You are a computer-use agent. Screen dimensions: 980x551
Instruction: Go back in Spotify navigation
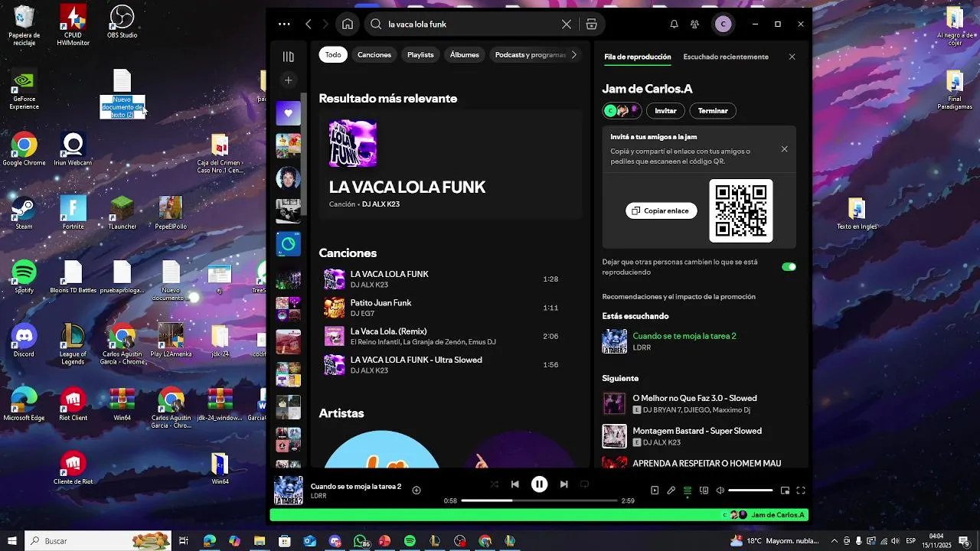309,24
